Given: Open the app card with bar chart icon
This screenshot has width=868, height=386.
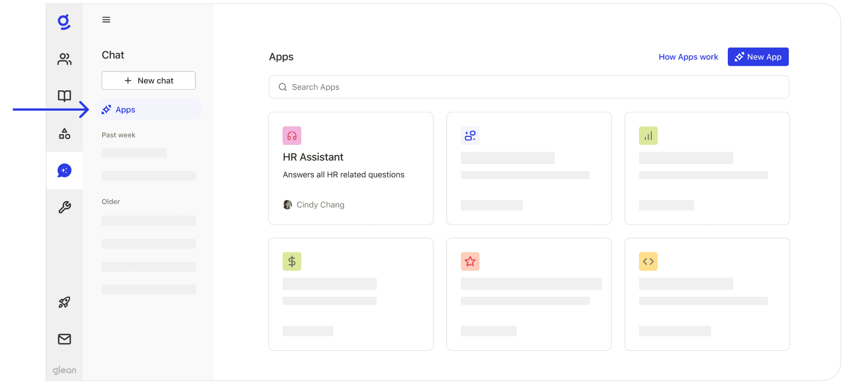Looking at the screenshot, I should [707, 168].
